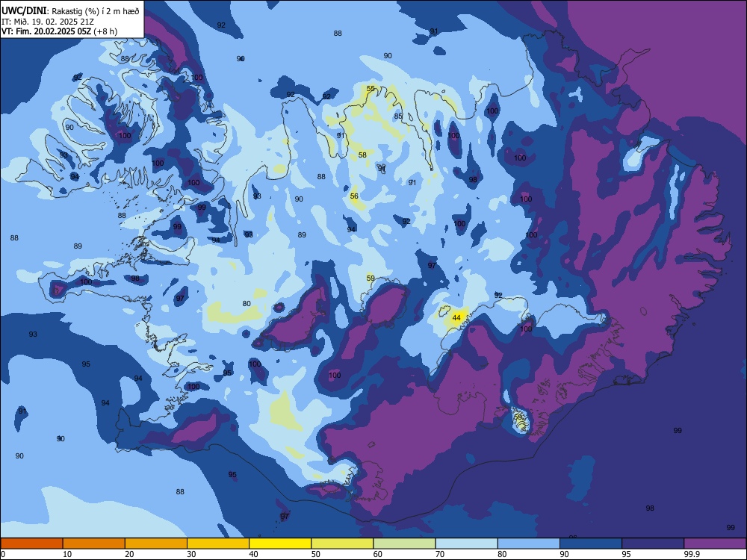The height and width of the screenshot is (560, 747).
Task: Select the golden 30–40 legend swatch
Action: pyautogui.click(x=218, y=544)
